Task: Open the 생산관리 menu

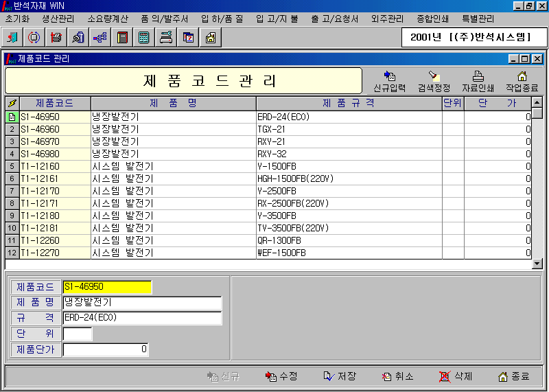Action: (58, 18)
